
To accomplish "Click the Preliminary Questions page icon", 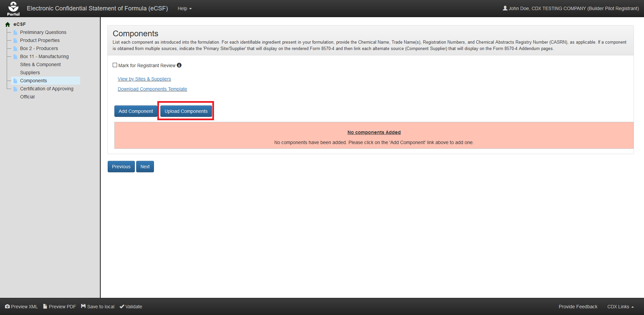I will tap(15, 33).
